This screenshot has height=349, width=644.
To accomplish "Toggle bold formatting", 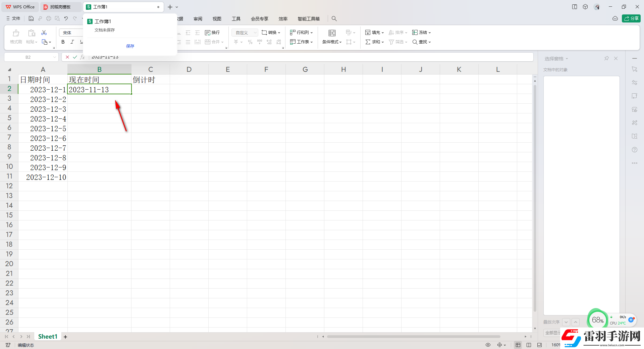I will [63, 42].
